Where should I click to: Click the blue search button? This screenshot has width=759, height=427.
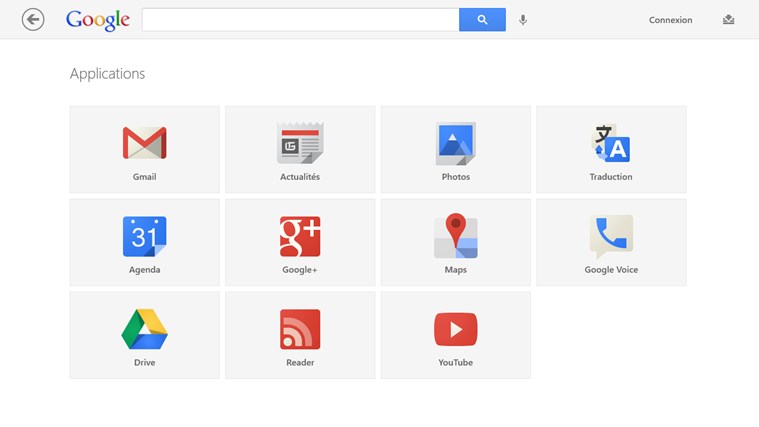pos(482,19)
